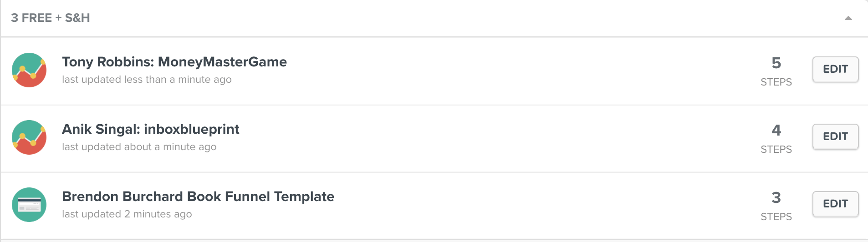This screenshot has height=242, width=868.
Task: Click STEPS label in Tony Robbins row
Action: [x=776, y=82]
